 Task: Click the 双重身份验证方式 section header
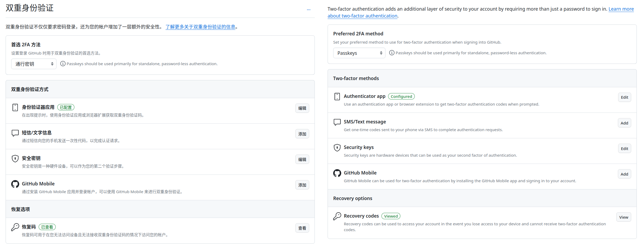tap(30, 89)
